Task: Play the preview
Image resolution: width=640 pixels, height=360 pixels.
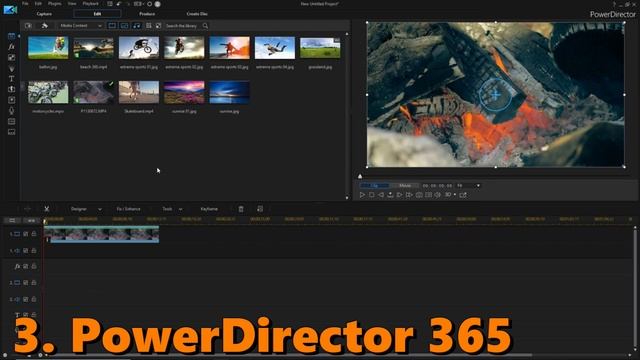Action: (x=362, y=195)
